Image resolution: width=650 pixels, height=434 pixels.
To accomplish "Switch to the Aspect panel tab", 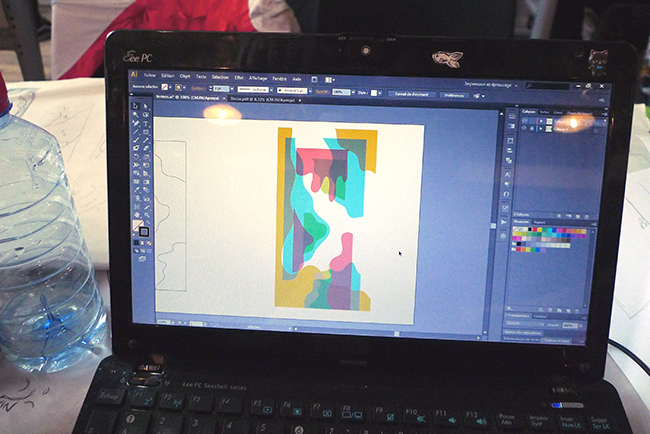I will (539, 222).
